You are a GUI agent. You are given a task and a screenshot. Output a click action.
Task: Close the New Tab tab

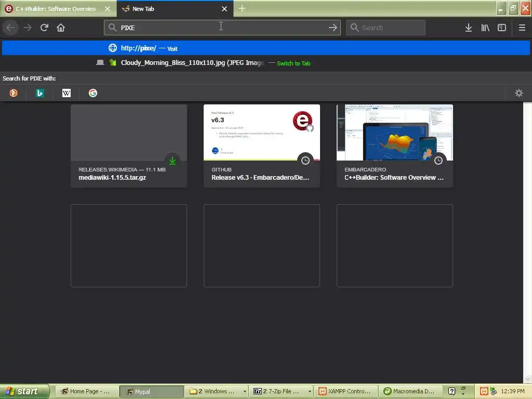(224, 9)
